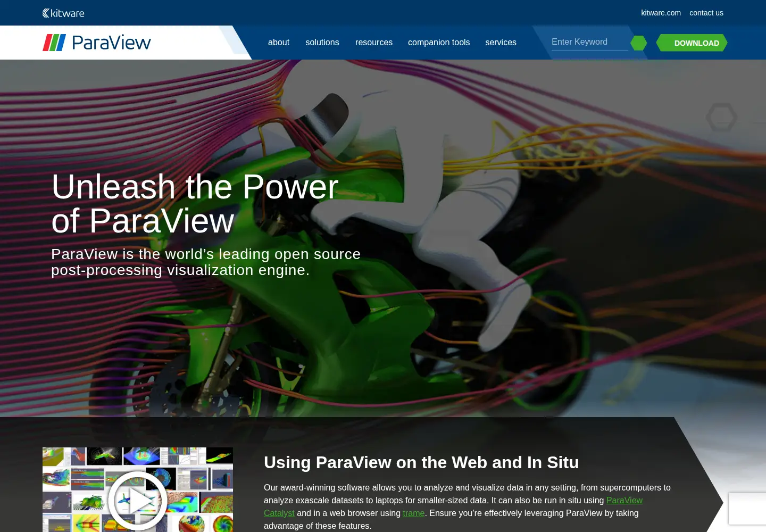
Task: Click 'Using ParaView on the Web and In Situ' heading
Action: click(x=421, y=462)
